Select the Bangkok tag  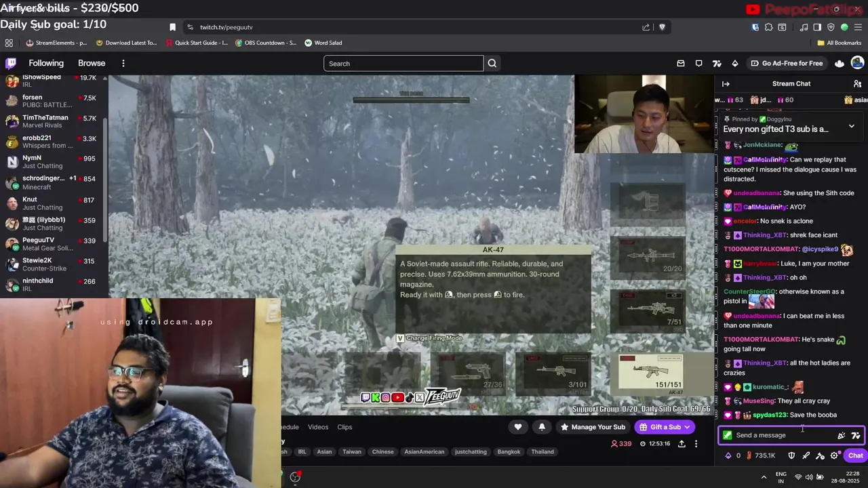(509, 451)
